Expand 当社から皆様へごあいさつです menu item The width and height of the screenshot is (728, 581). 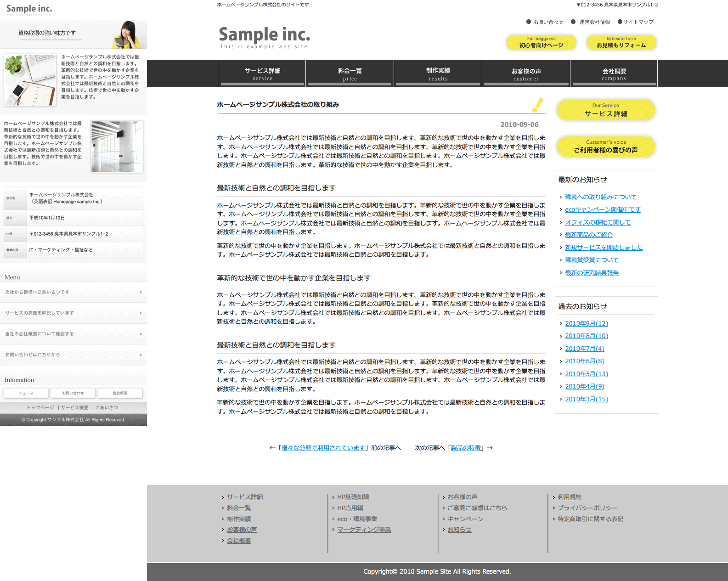click(x=73, y=292)
